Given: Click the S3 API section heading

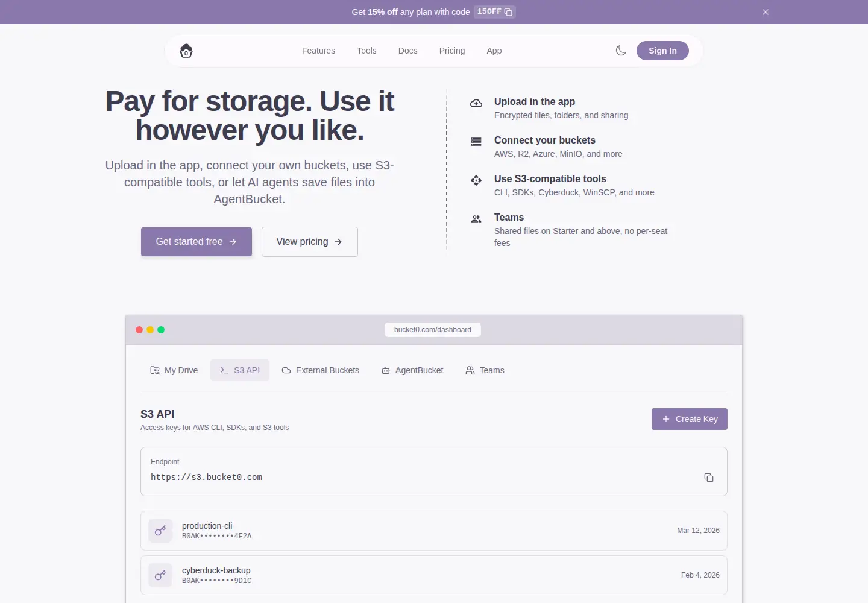Looking at the screenshot, I should 157,414.
